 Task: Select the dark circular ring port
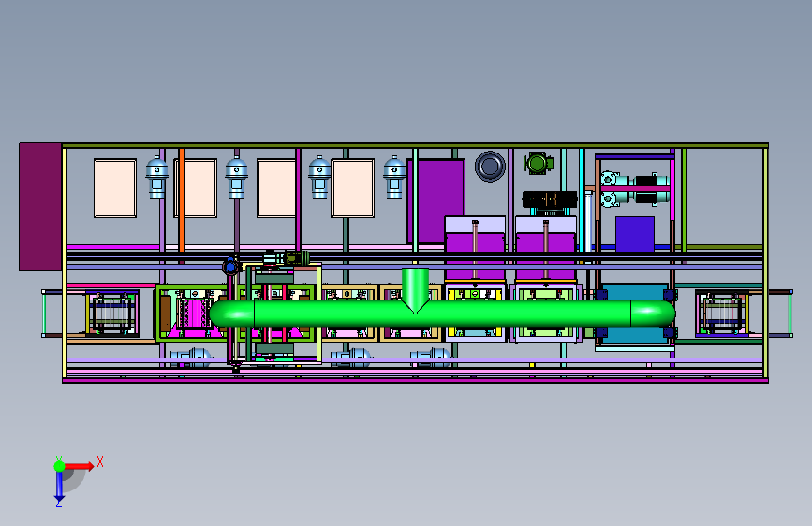click(x=490, y=167)
